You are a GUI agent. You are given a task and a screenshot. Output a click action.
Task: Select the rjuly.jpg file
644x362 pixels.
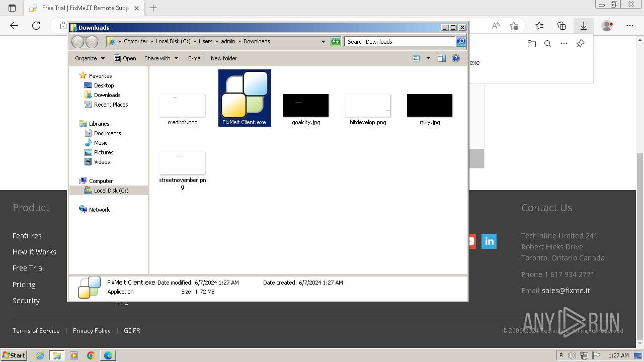[x=430, y=109]
